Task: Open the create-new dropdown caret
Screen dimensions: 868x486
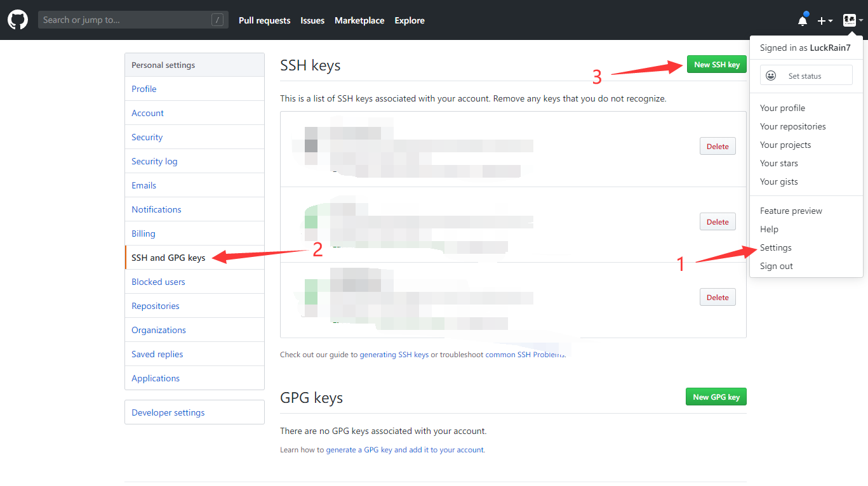Action: click(829, 20)
